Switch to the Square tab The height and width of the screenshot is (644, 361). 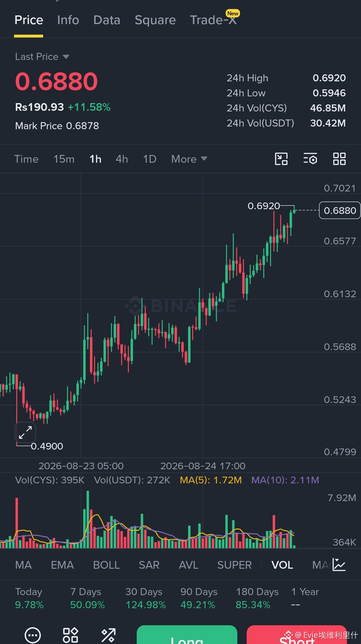pyautogui.click(x=155, y=20)
